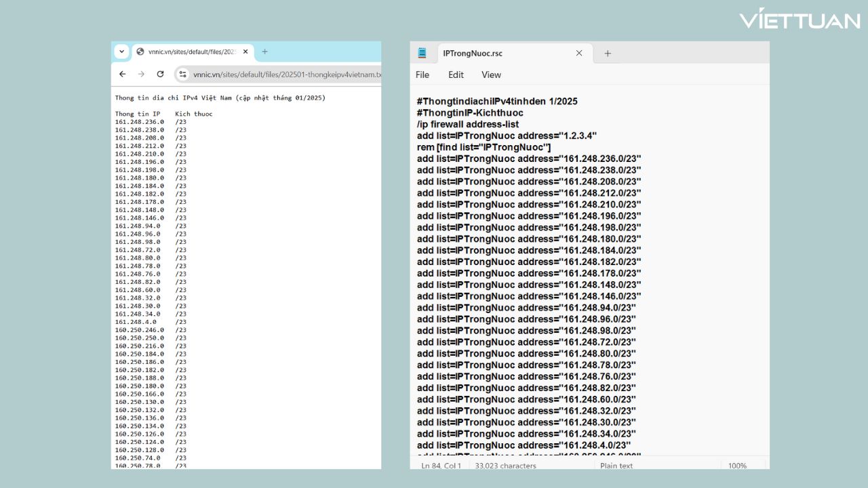This screenshot has height=488, width=868.
Task: Close the IPTrongNuoc.rsc tab
Action: coord(579,53)
